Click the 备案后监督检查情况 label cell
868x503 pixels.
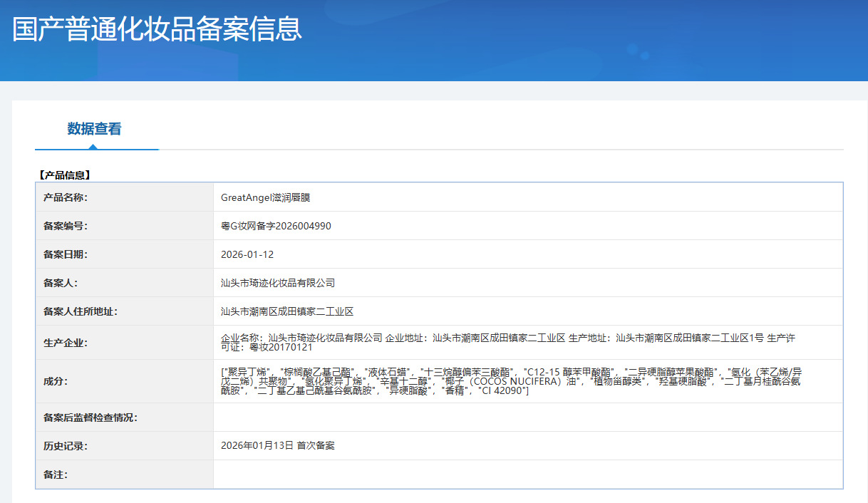[125, 418]
